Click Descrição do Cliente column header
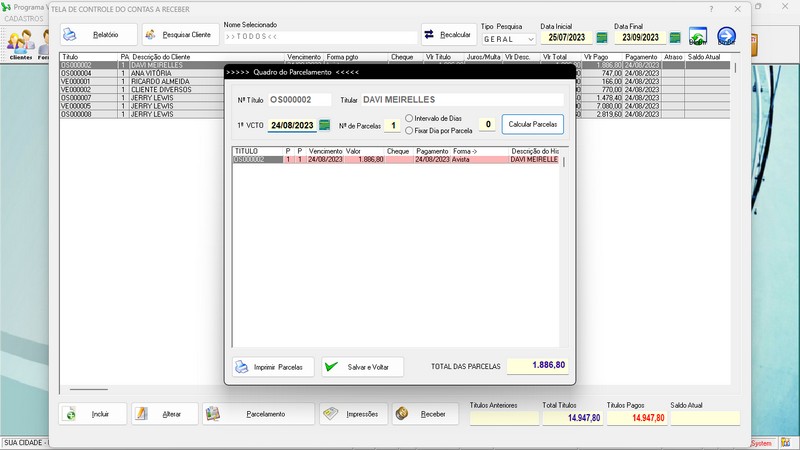Image resolution: width=800 pixels, height=450 pixels. pyautogui.click(x=207, y=57)
